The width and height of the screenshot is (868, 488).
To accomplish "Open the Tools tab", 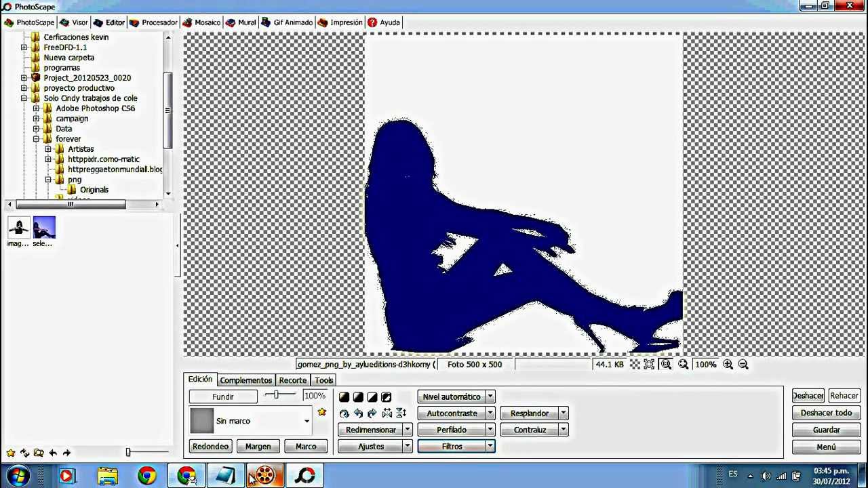I will point(323,380).
